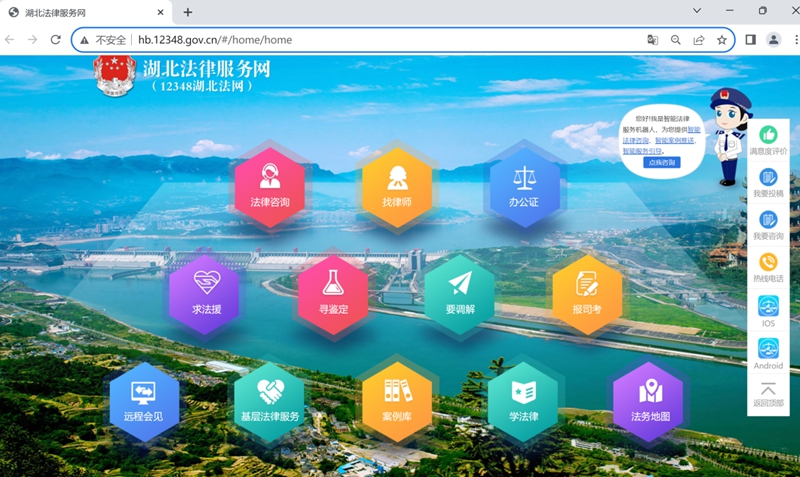Toggle the browser side panel
Image resolution: width=800 pixels, height=477 pixels.
[750, 40]
